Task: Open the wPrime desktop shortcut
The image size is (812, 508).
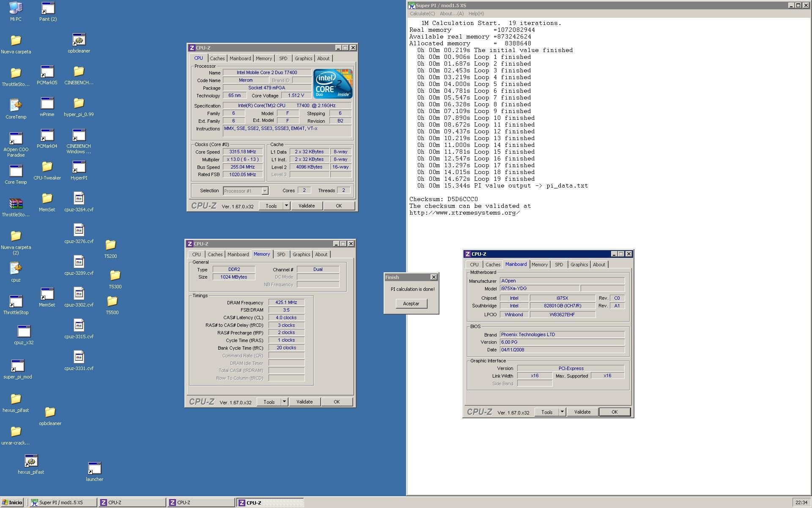Action: (x=47, y=104)
